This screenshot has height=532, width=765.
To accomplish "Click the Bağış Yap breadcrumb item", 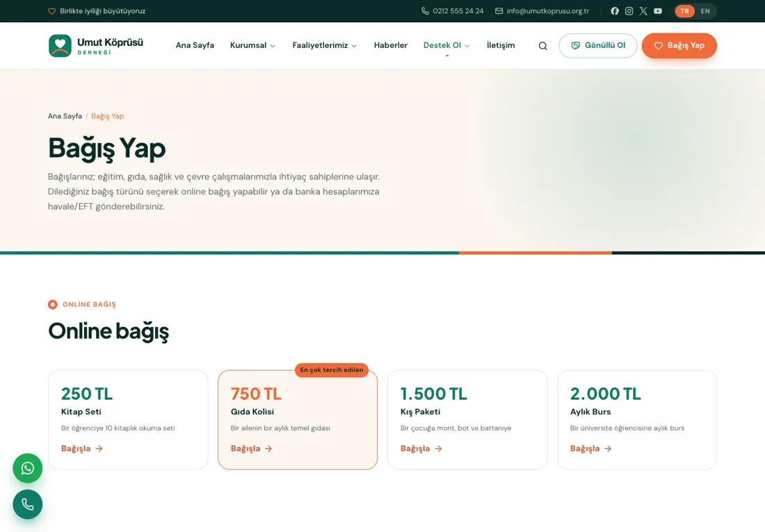I will (x=107, y=116).
